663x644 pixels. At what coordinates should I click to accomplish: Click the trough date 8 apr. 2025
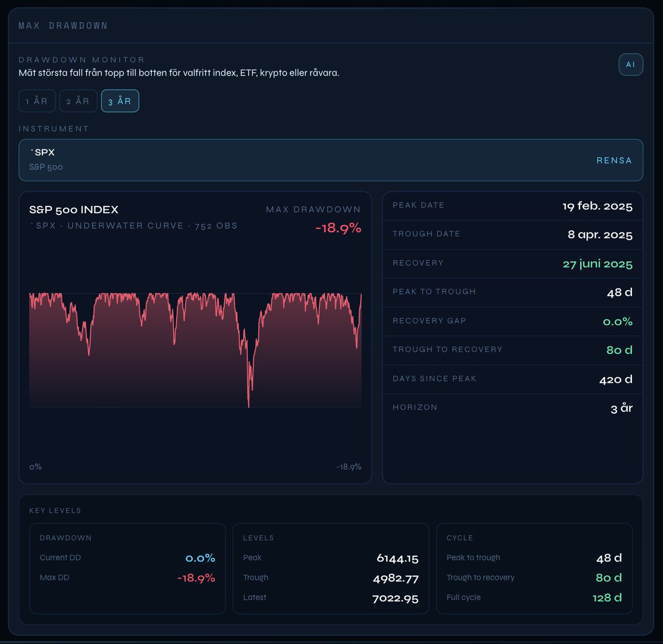point(600,235)
